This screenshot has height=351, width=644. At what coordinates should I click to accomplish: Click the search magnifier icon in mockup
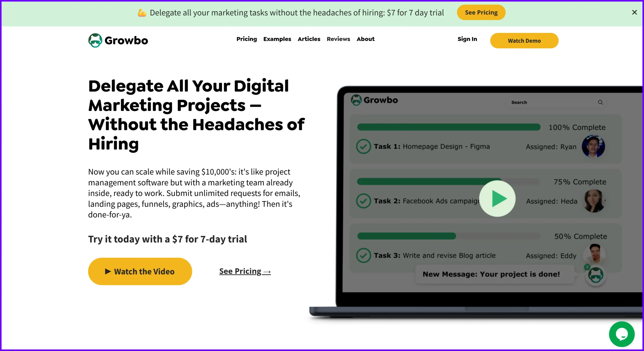point(600,102)
